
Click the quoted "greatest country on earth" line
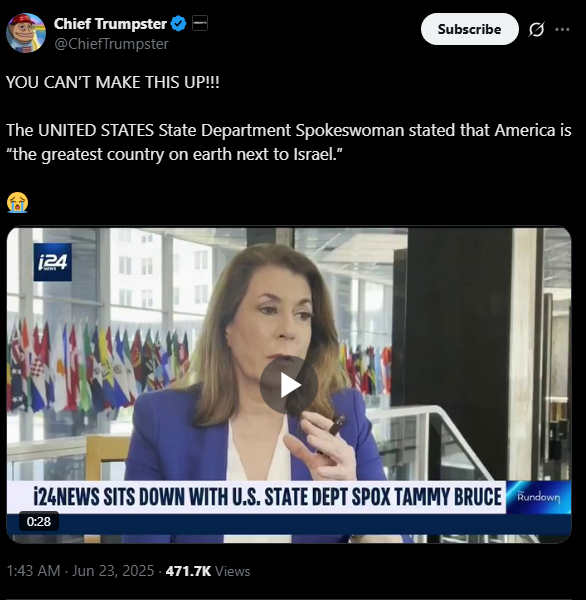[175, 154]
